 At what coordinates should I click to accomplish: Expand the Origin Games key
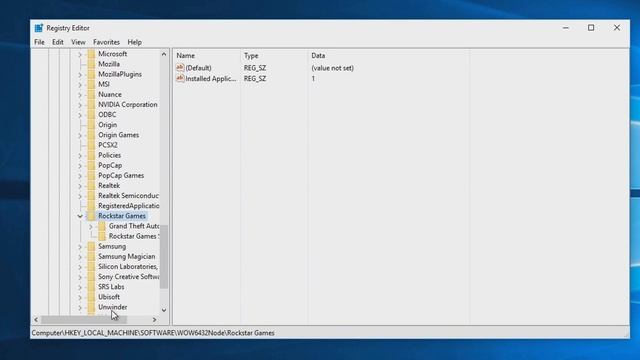coord(80,135)
